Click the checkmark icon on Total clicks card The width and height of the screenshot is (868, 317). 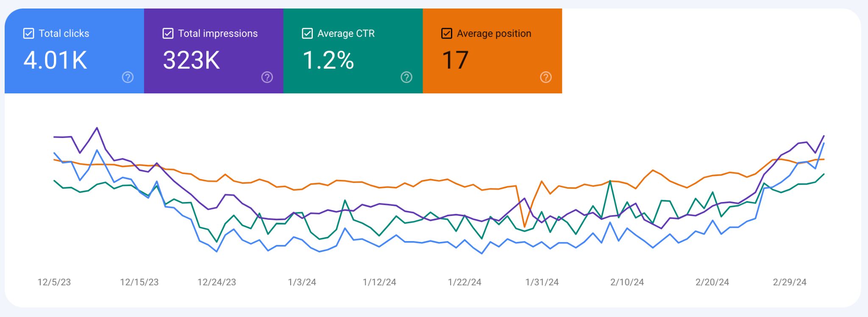pyautogui.click(x=28, y=33)
